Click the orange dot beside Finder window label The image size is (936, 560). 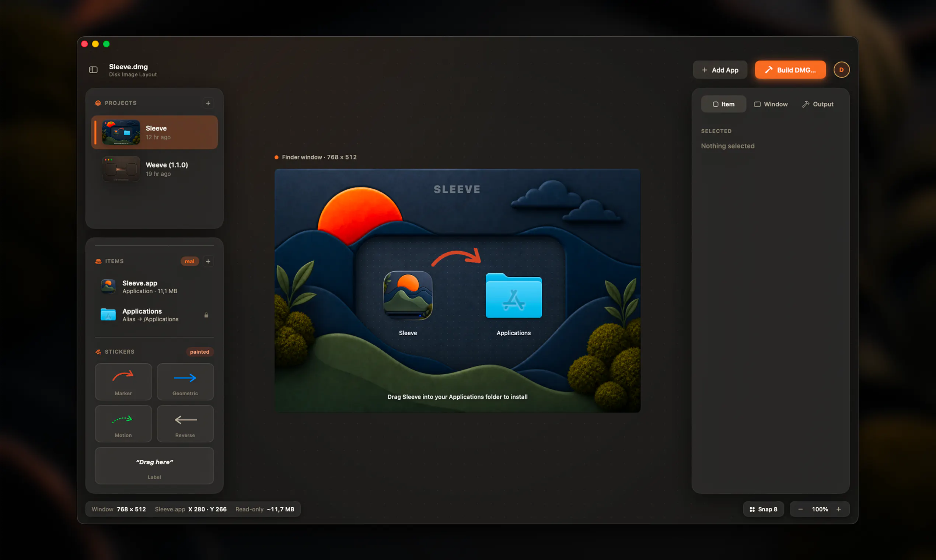coord(277,157)
